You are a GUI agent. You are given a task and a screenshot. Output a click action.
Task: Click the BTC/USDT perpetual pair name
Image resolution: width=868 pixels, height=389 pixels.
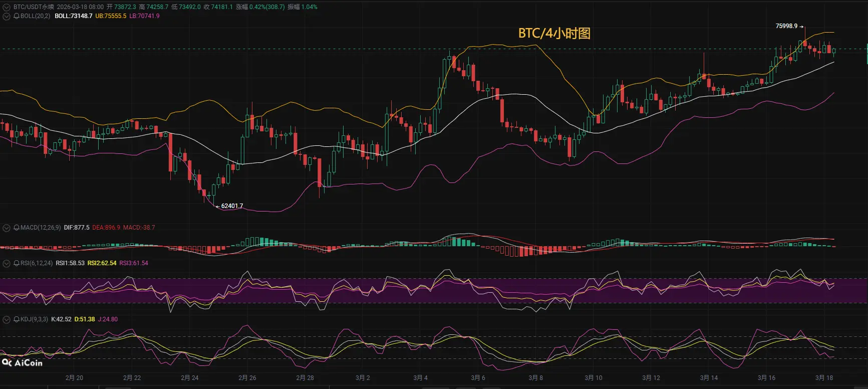click(34, 7)
